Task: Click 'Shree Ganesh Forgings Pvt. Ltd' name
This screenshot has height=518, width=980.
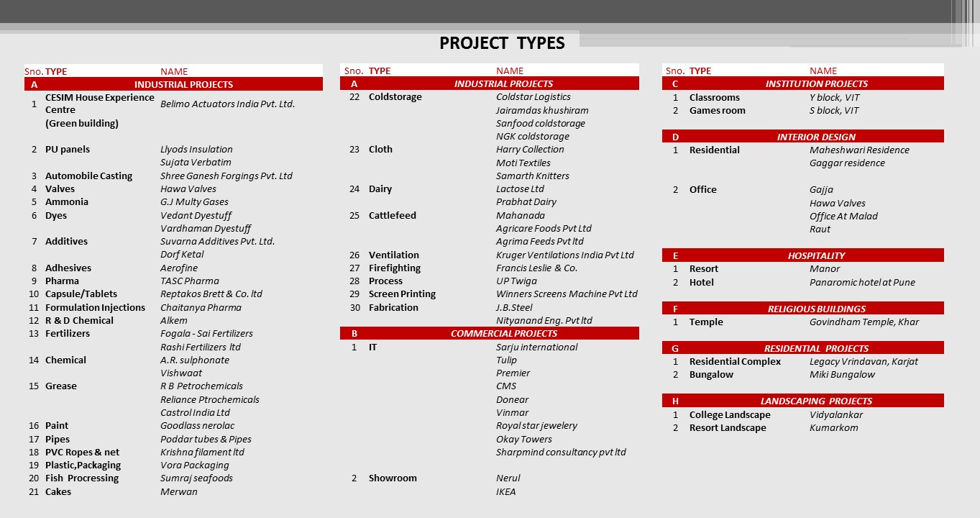Action: 226,176
